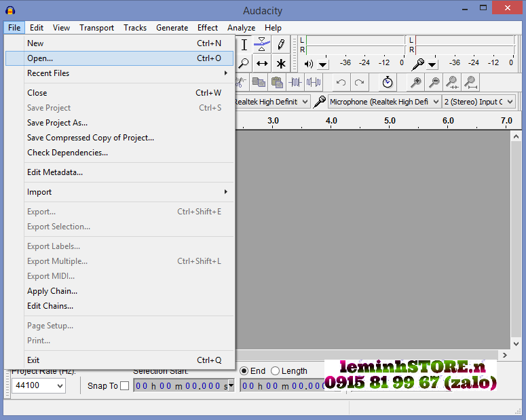
Task: Choose Open... in File menu
Action: pos(119,58)
